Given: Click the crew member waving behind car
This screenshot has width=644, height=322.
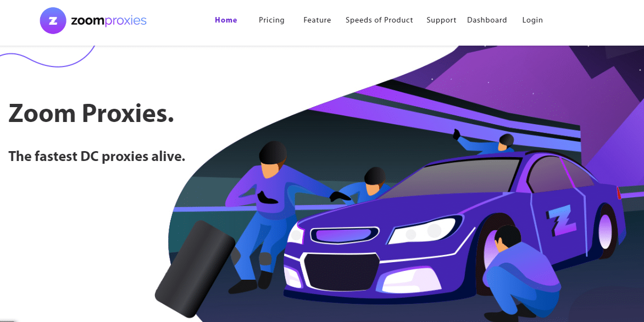Looking at the screenshot, I should [485, 142].
